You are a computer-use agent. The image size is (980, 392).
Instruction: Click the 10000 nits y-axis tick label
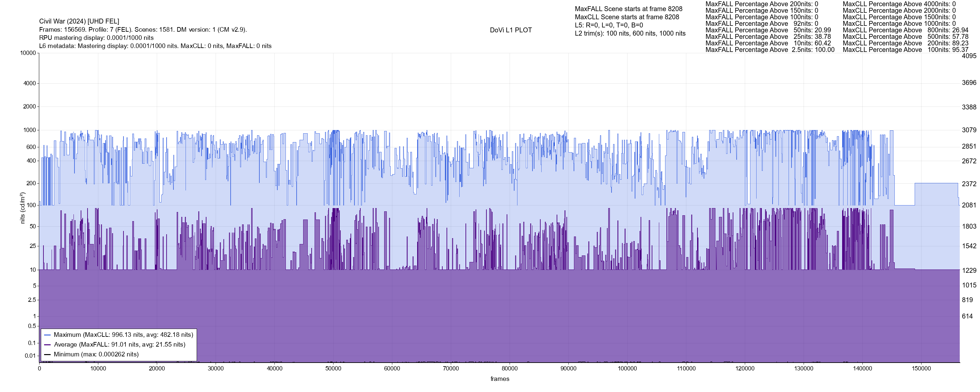28,53
